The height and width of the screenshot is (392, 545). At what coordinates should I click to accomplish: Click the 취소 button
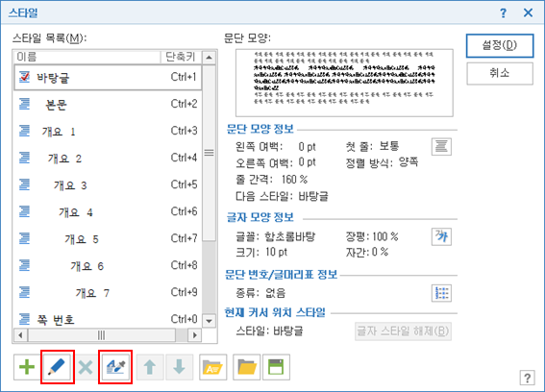tap(500, 73)
